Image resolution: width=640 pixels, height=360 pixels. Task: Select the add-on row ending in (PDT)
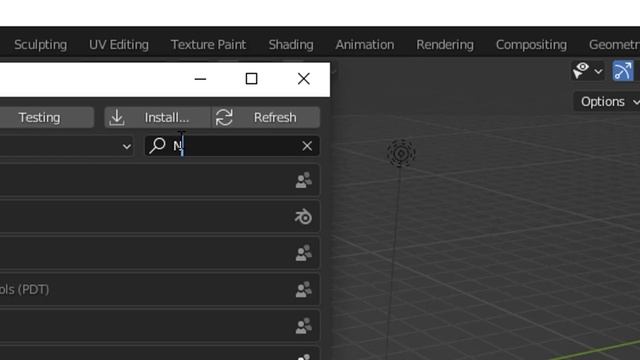pyautogui.click(x=160, y=289)
